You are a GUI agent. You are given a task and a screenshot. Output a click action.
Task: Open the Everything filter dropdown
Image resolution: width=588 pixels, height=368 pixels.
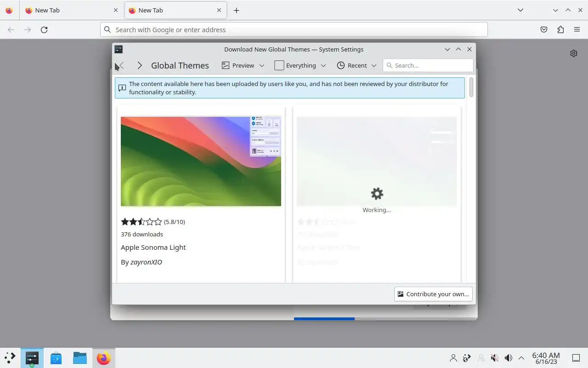pyautogui.click(x=300, y=65)
